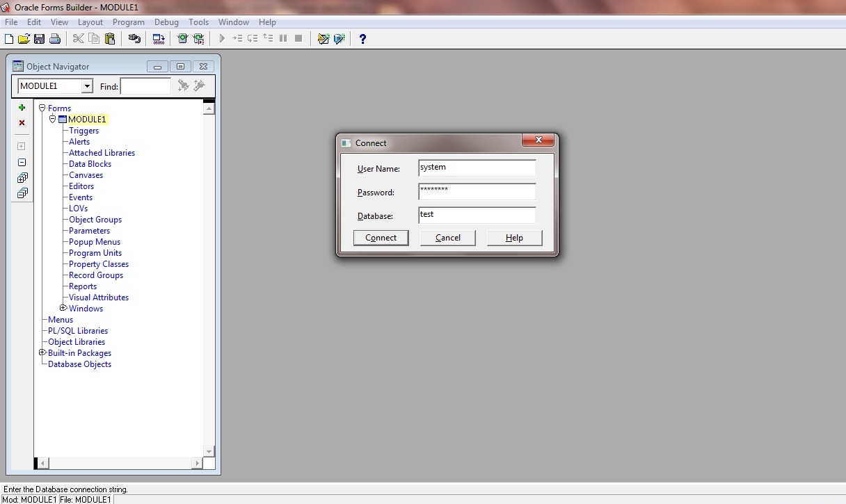Screen dimensions: 846x504
Task: Click the Expand All stacked-plus icon
Action: pyautogui.click(x=22, y=178)
